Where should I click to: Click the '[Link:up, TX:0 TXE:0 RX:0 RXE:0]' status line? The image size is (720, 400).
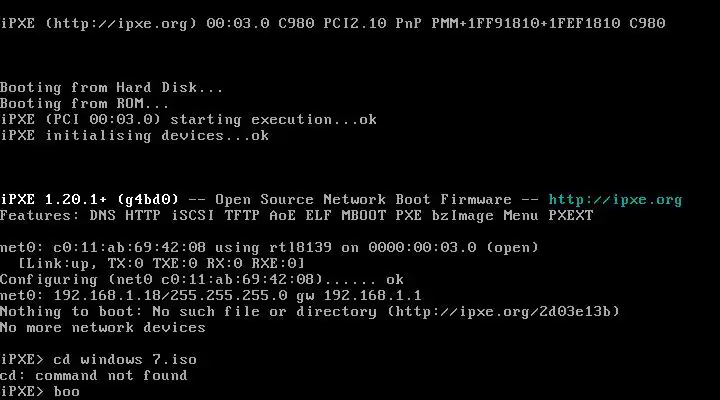click(x=161, y=264)
